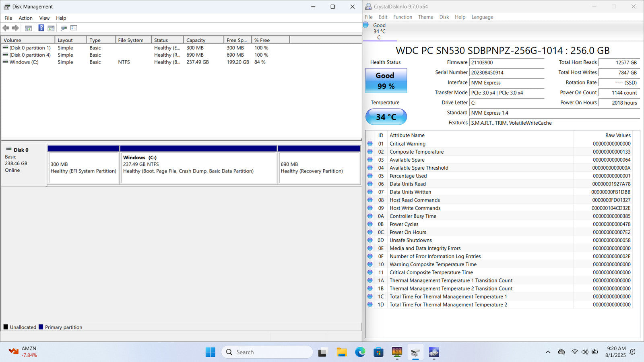Click the checklist settings toolbar icon
This screenshot has width=644, height=362.
pyautogui.click(x=74, y=28)
